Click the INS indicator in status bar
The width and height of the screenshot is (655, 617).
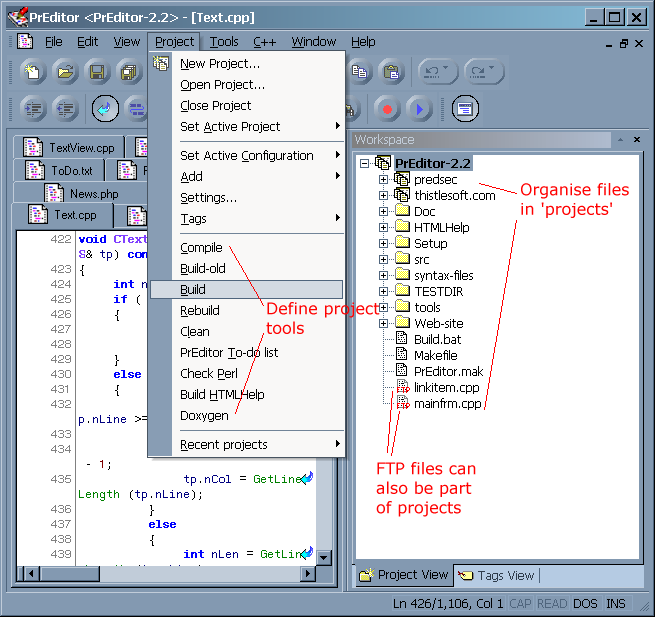click(615, 604)
